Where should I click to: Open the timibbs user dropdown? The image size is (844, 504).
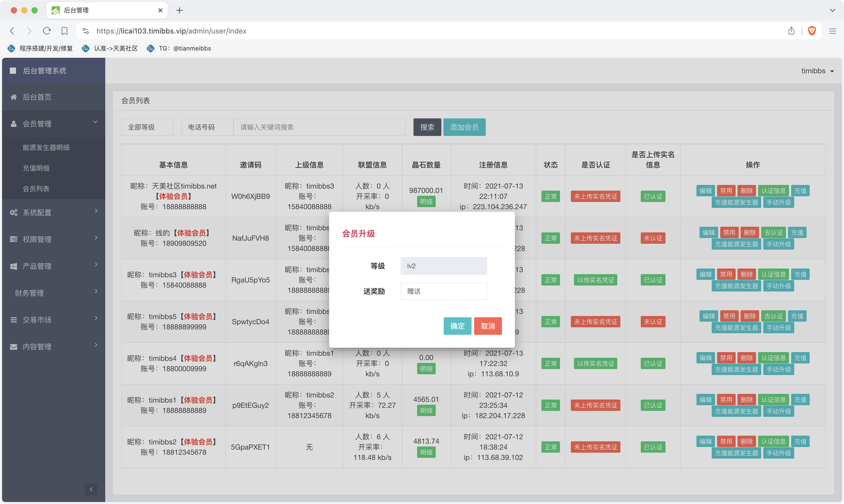click(x=817, y=71)
